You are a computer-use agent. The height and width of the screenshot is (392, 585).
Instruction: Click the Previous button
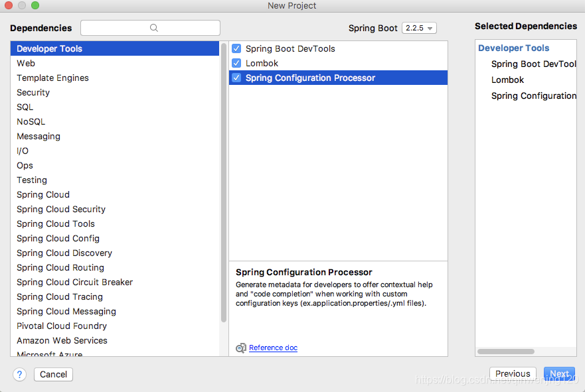click(x=513, y=373)
